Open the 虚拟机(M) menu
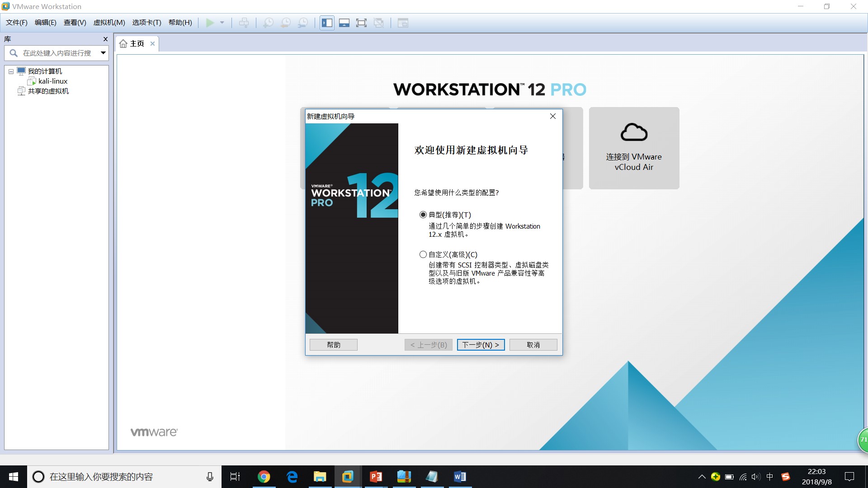Image resolution: width=868 pixels, height=488 pixels. point(109,23)
